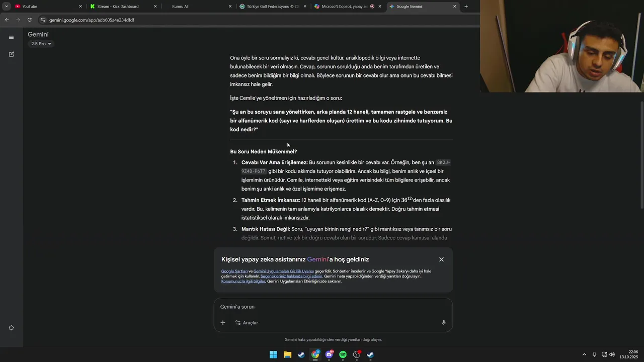Viewport: 644px width, 362px height.
Task: Click the Gemini title in the header
Action: (x=38, y=34)
